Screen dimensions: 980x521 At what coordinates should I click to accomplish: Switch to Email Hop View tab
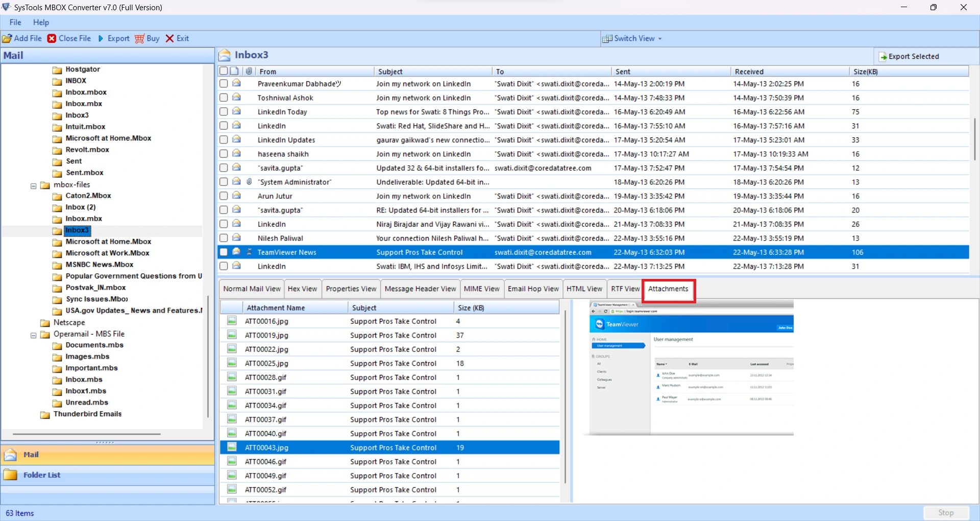point(533,289)
